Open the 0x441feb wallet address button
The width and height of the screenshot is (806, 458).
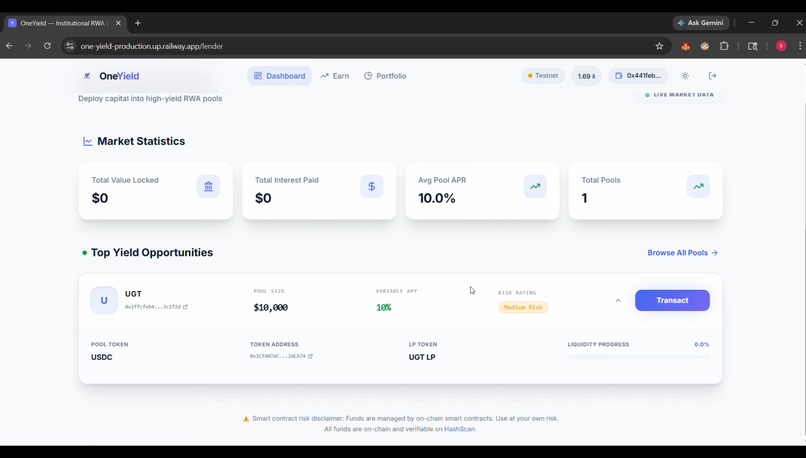point(638,76)
